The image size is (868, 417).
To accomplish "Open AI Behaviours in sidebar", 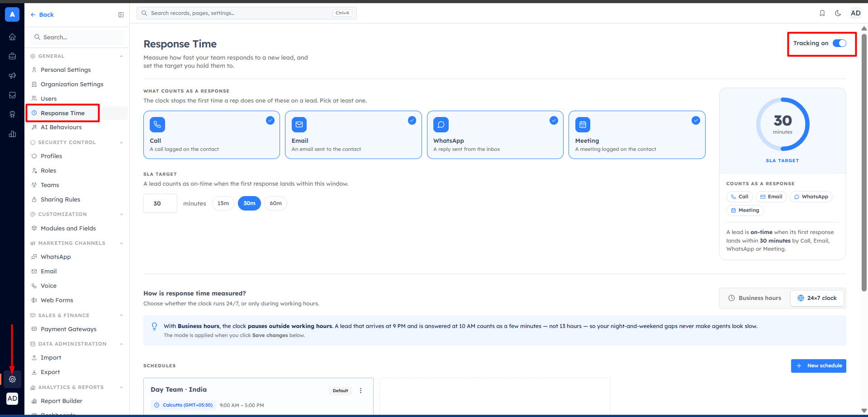I will coord(61,127).
